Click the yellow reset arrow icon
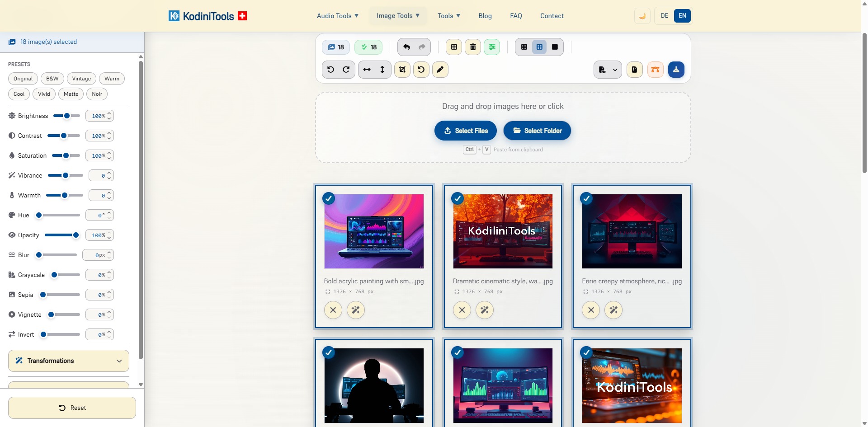 point(421,70)
